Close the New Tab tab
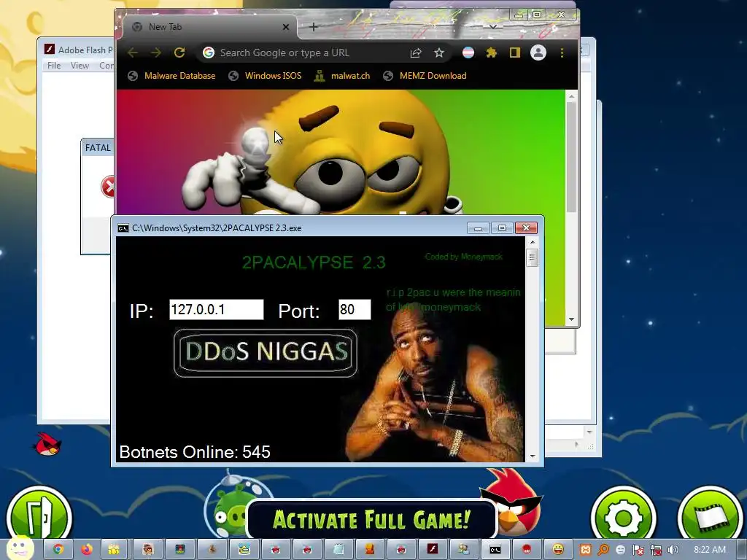The height and width of the screenshot is (560, 747). 286,27
